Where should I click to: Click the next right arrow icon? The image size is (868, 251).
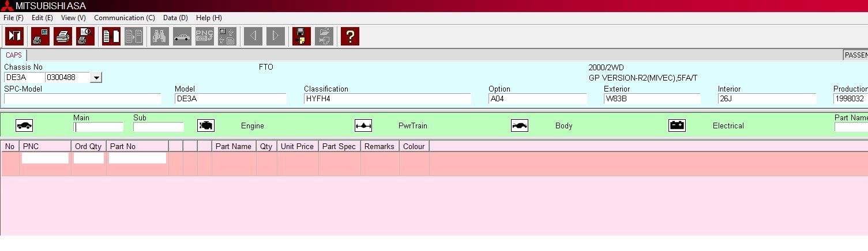276,36
